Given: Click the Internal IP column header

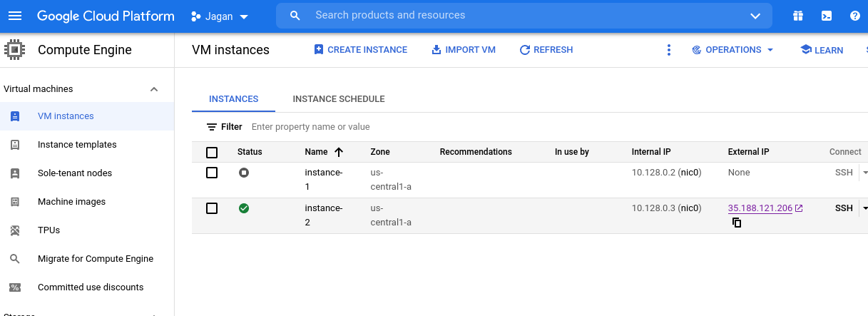Looking at the screenshot, I should (x=651, y=152).
